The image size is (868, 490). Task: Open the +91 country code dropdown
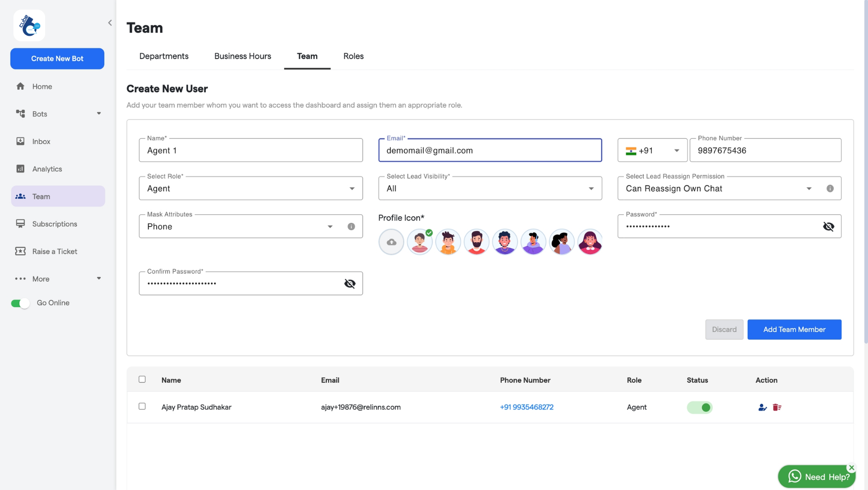tap(652, 150)
